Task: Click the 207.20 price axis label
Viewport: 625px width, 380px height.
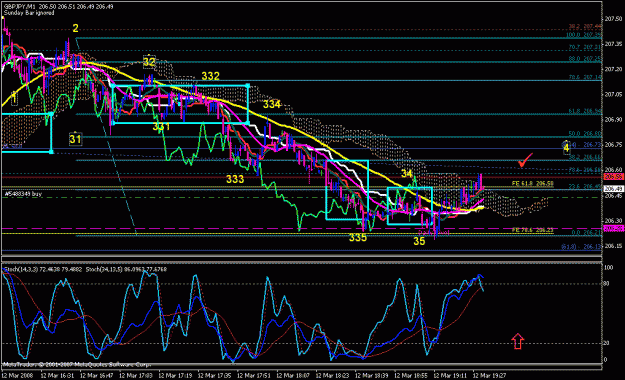Action: (613, 69)
